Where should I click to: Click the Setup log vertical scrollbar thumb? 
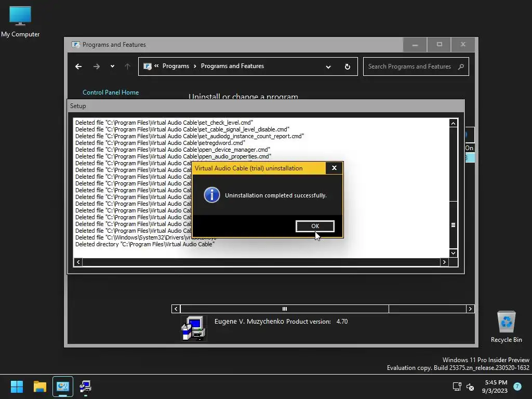coord(453,224)
